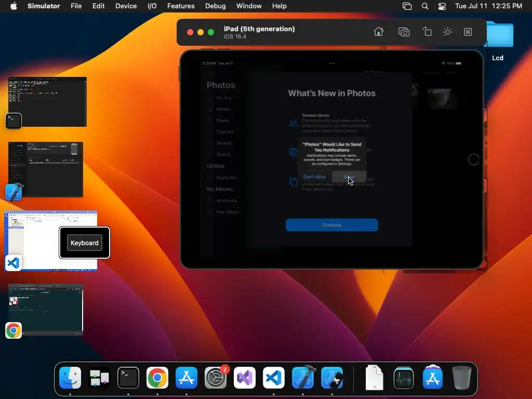The height and width of the screenshot is (399, 532).
Task: Open the Debug menu
Action: click(x=216, y=6)
